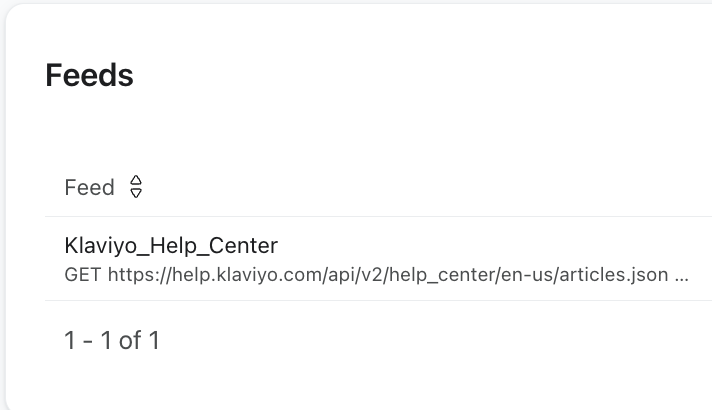Sort feeds descending with the down arrow
The image size is (712, 410).
tap(137, 193)
